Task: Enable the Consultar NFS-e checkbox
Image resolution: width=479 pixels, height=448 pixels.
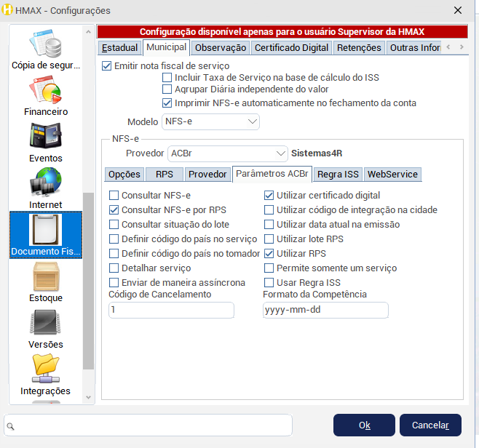Action: pos(114,196)
